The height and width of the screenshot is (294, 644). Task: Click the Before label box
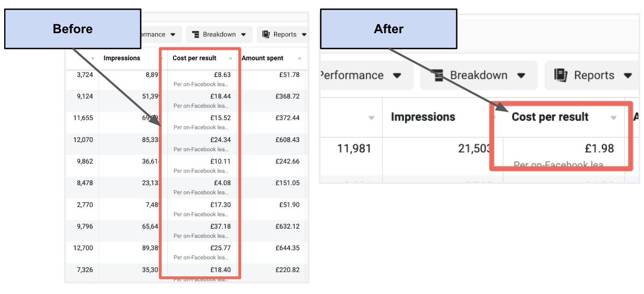tap(72, 29)
